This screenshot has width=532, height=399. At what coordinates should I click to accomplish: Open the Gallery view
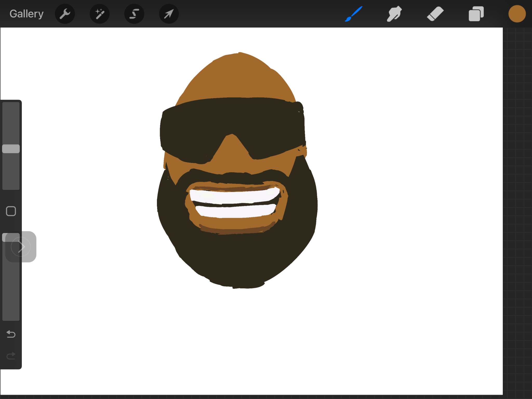point(26,14)
